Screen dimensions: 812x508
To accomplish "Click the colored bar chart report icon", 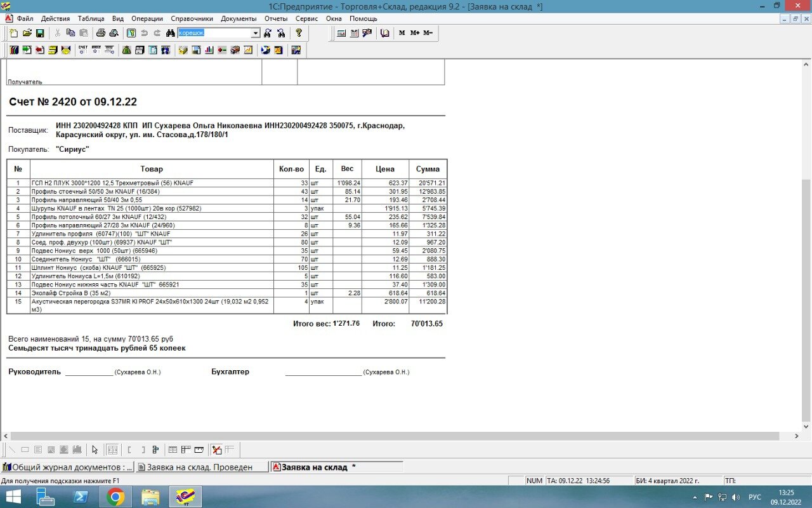I will [x=209, y=50].
